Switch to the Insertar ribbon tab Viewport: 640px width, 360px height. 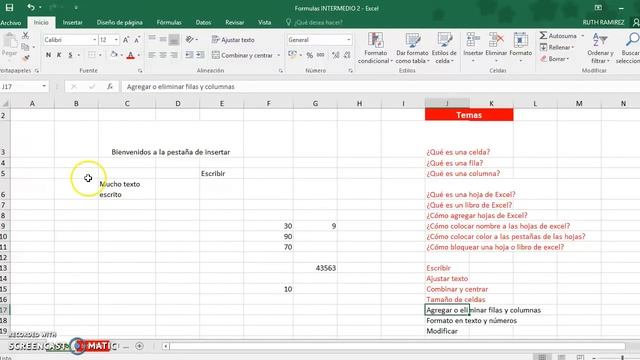coord(72,22)
